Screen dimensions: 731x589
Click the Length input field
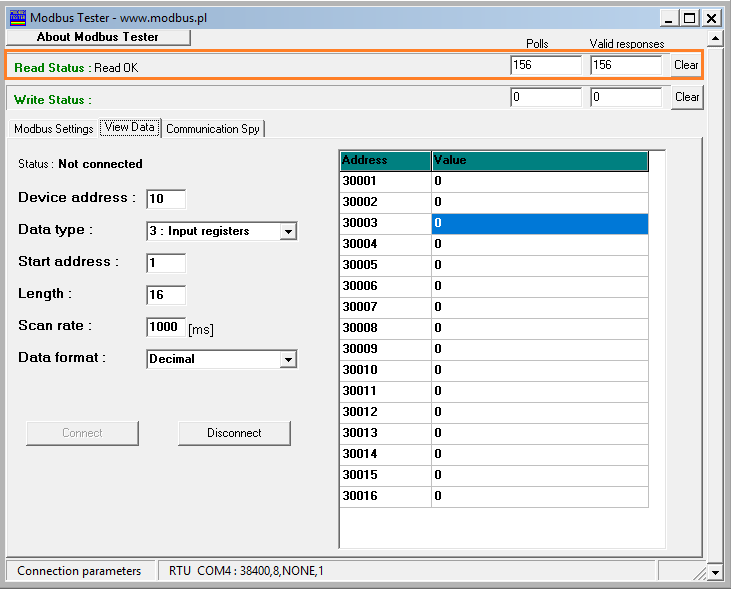tap(166, 295)
